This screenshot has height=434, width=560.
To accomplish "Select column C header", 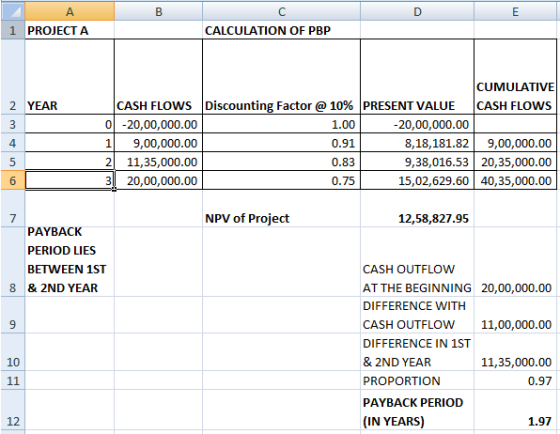I will (281, 11).
